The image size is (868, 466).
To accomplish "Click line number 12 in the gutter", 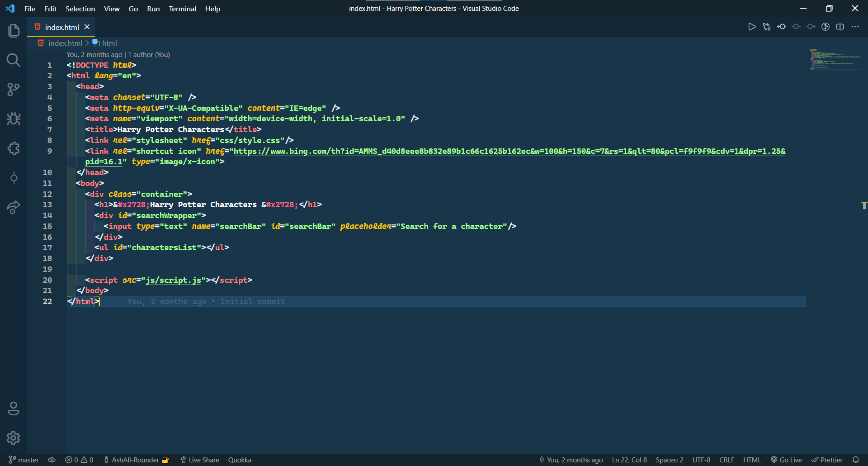I will pyautogui.click(x=47, y=194).
